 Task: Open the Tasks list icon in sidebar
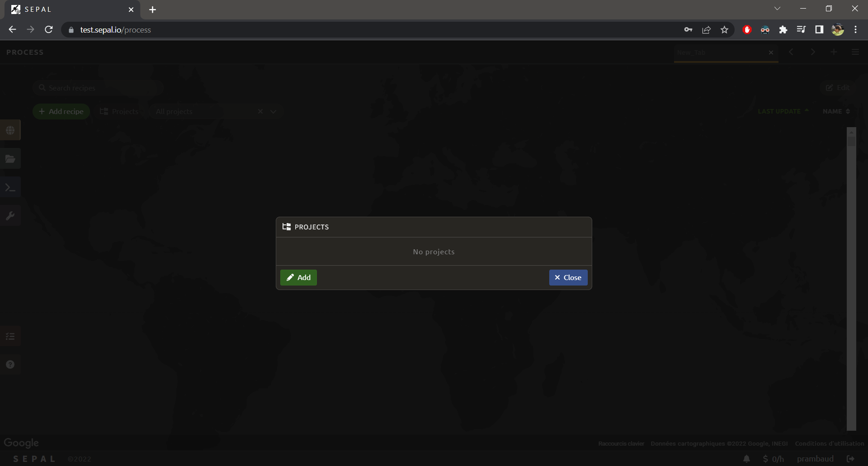pos(10,336)
